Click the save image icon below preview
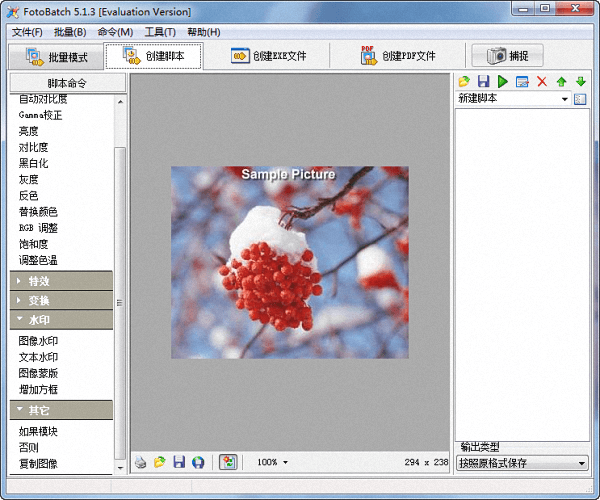This screenshot has width=600, height=500. click(x=179, y=462)
